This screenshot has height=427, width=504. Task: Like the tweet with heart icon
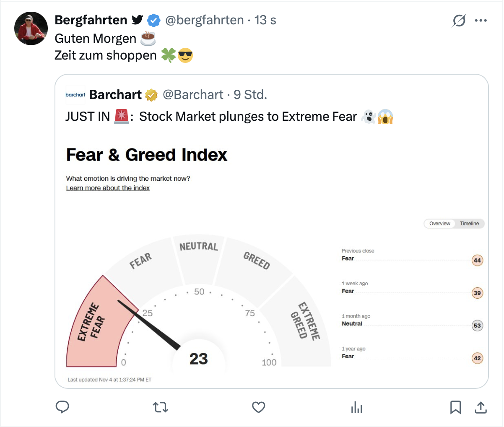coord(258,407)
